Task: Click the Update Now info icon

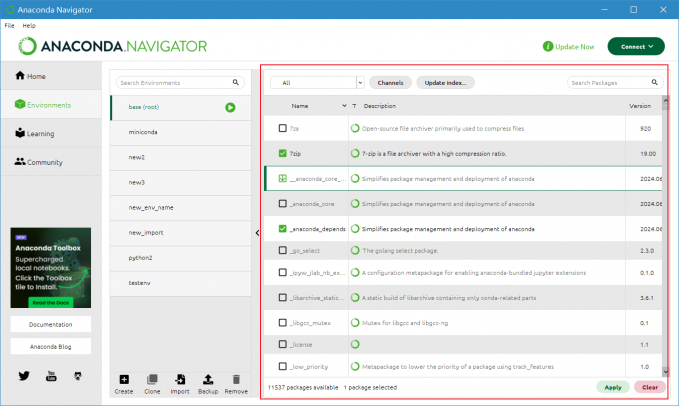Action: 548,46
